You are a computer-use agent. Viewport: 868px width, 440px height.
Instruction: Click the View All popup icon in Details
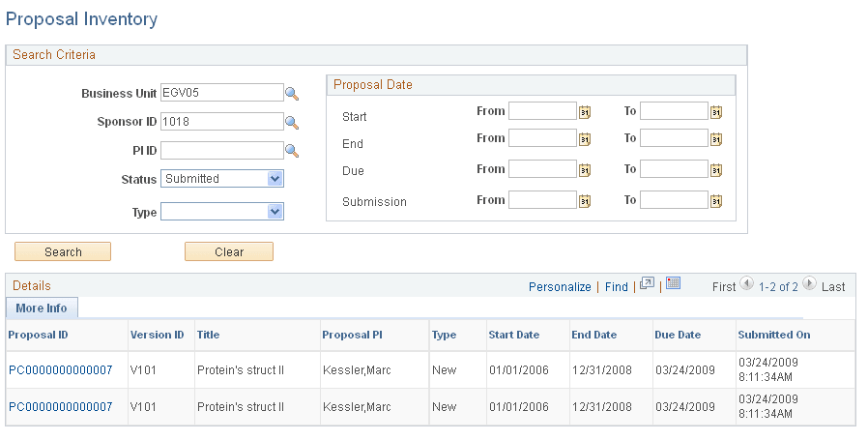tap(647, 283)
